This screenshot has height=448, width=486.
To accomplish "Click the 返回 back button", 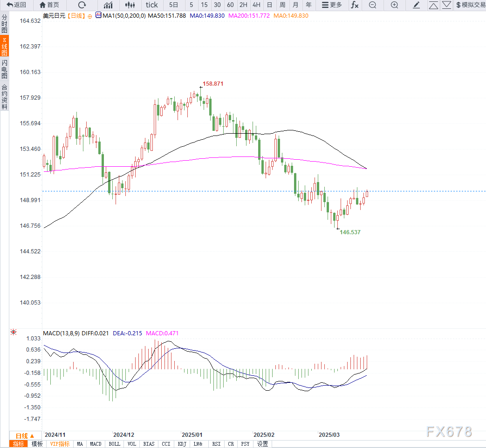I will point(16,5).
